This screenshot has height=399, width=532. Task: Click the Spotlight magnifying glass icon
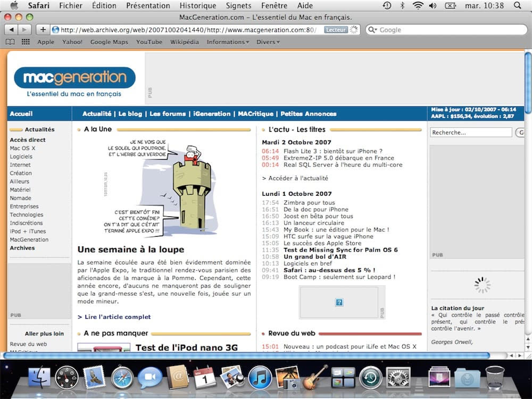pyautogui.click(x=517, y=6)
